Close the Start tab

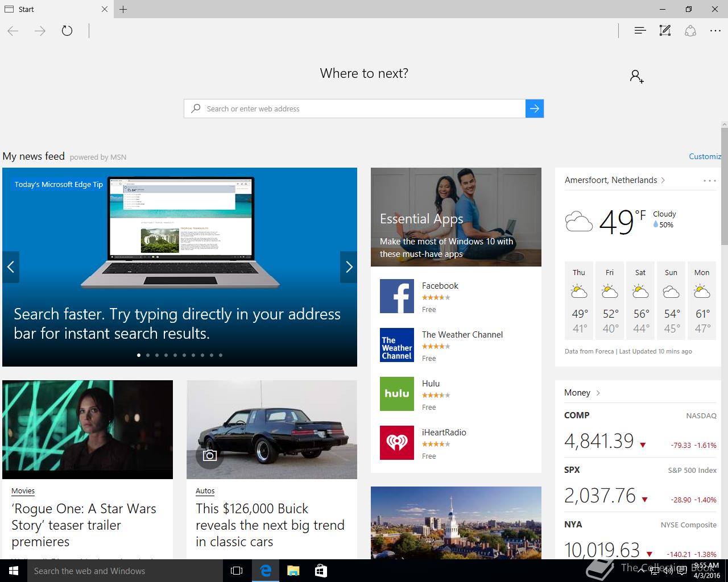coord(105,9)
